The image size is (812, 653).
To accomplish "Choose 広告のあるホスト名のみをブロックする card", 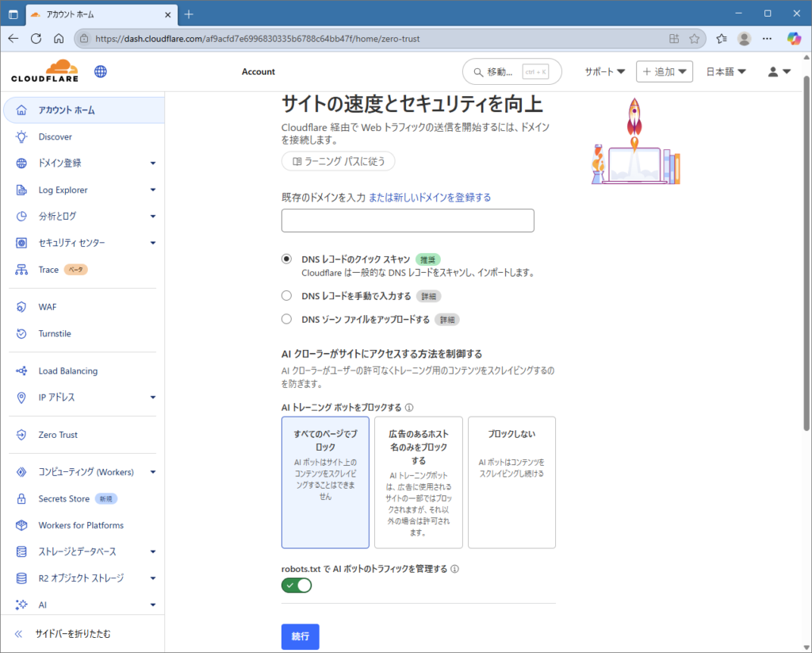I will (419, 482).
